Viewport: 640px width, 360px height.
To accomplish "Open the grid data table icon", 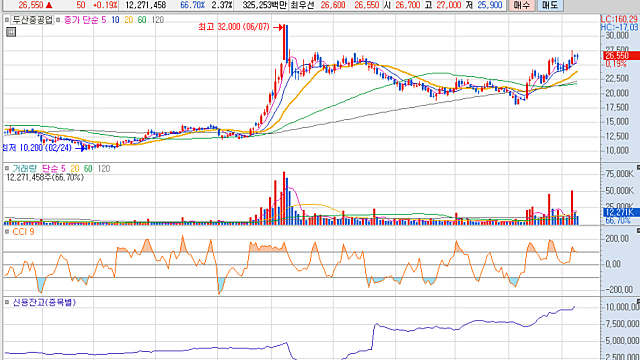I will point(11,32).
